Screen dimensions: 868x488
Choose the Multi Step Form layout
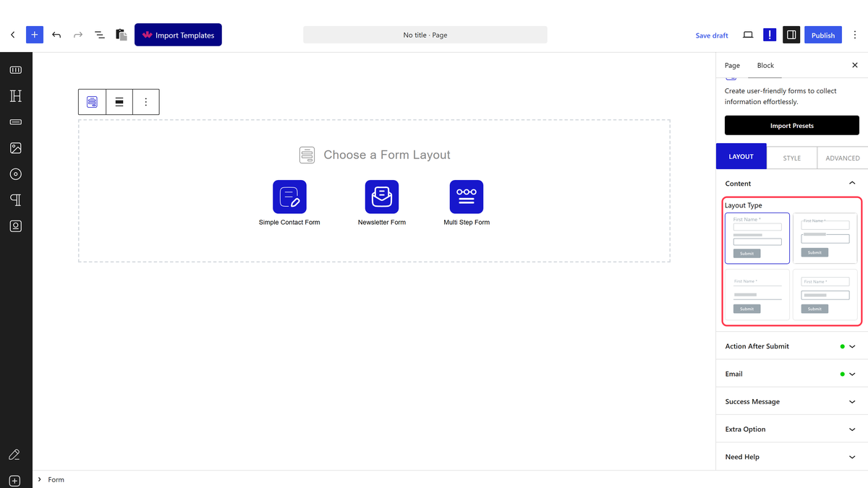[x=467, y=203]
